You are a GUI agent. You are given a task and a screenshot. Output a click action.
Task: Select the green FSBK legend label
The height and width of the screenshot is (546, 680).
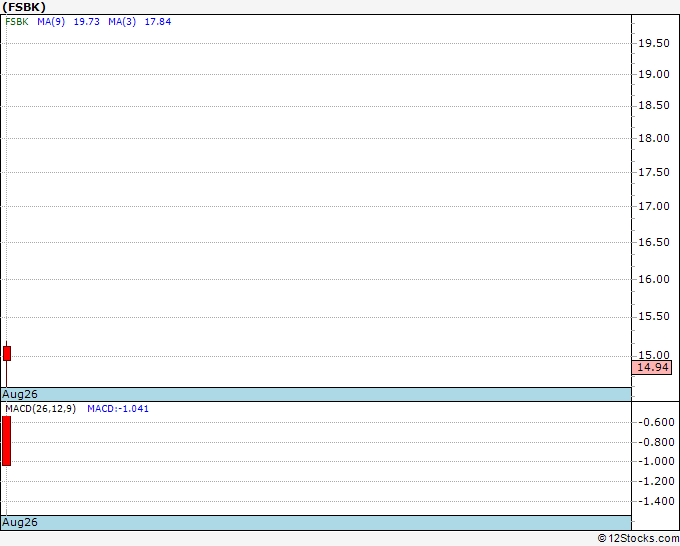(17, 22)
